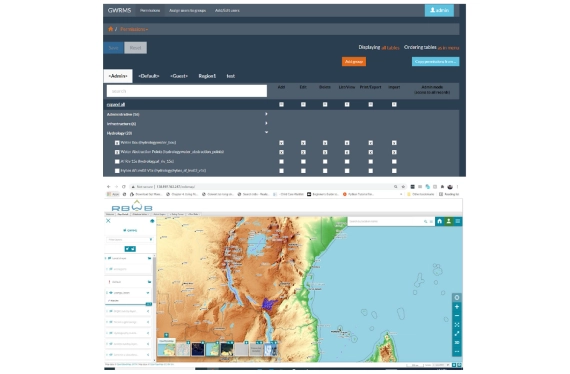570x374 pixels.
Task: Click the GWRMS brand logo
Action: pyautogui.click(x=119, y=10)
